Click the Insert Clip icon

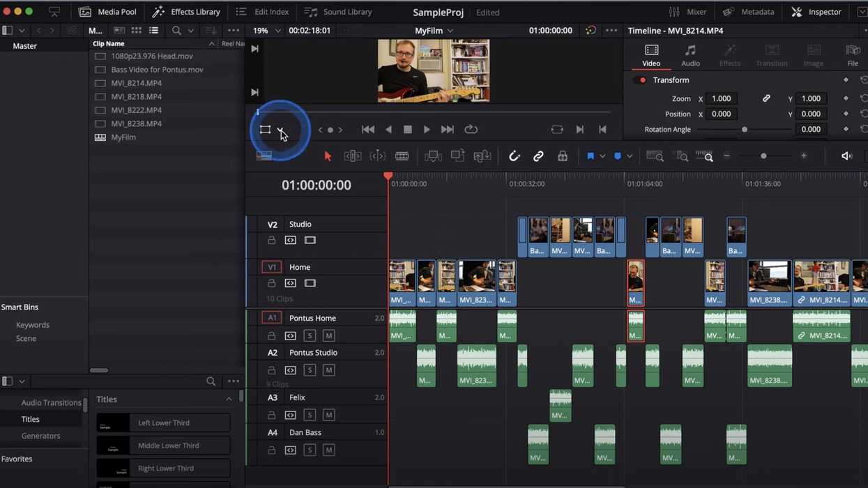(433, 156)
